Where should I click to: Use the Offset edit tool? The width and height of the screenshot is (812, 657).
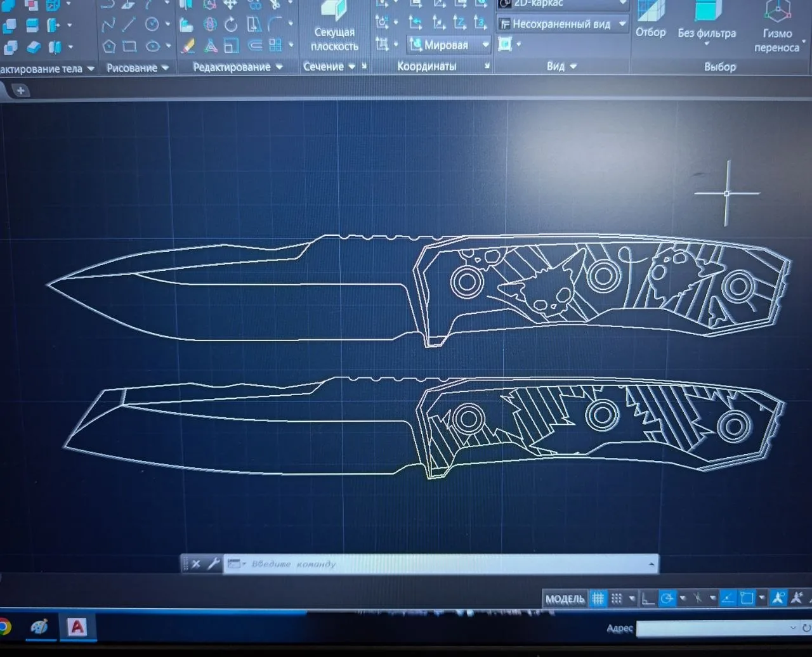[x=254, y=45]
